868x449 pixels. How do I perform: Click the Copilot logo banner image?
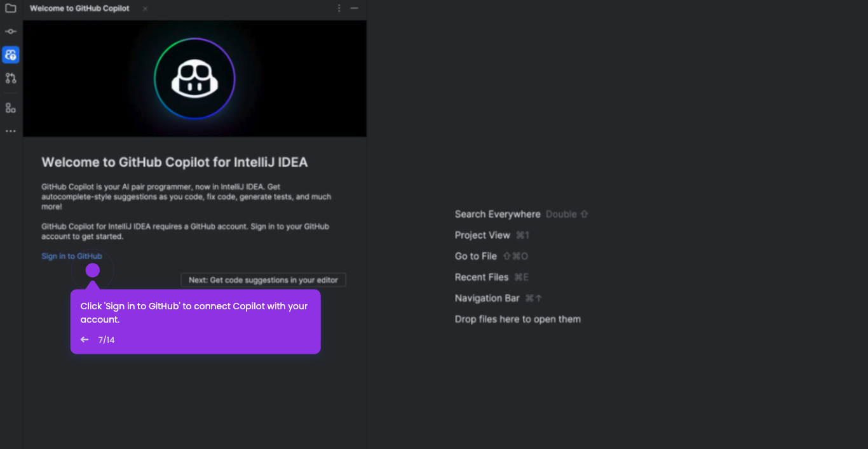click(195, 79)
